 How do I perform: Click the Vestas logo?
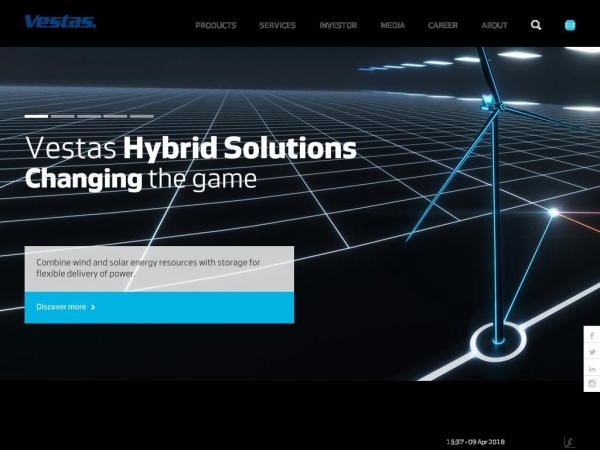pyautogui.click(x=60, y=22)
